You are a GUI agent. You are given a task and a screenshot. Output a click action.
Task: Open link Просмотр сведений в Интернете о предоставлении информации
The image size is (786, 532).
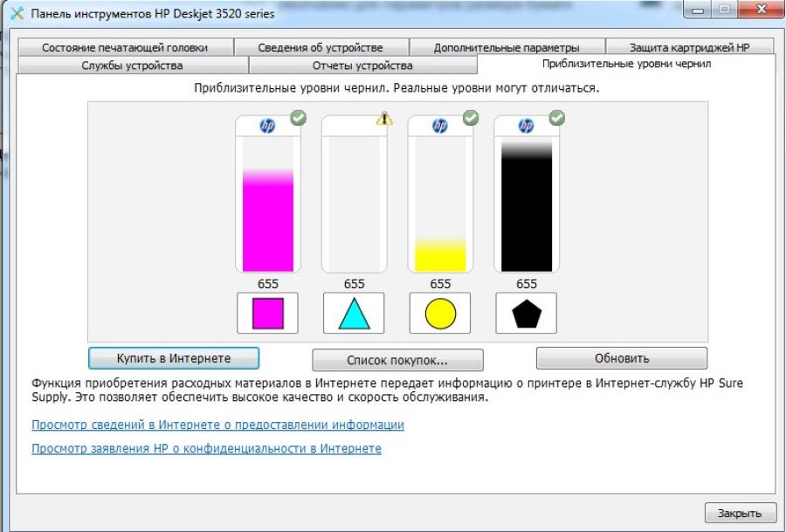217,425
